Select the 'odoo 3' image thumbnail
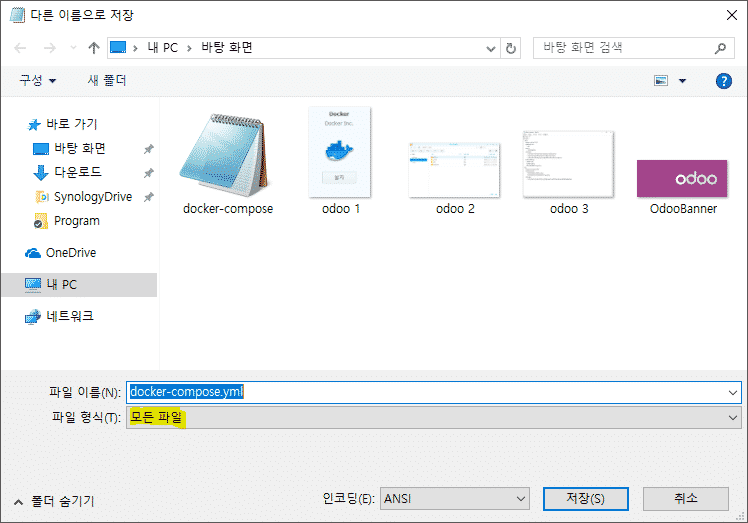The height and width of the screenshot is (523, 748). (568, 164)
